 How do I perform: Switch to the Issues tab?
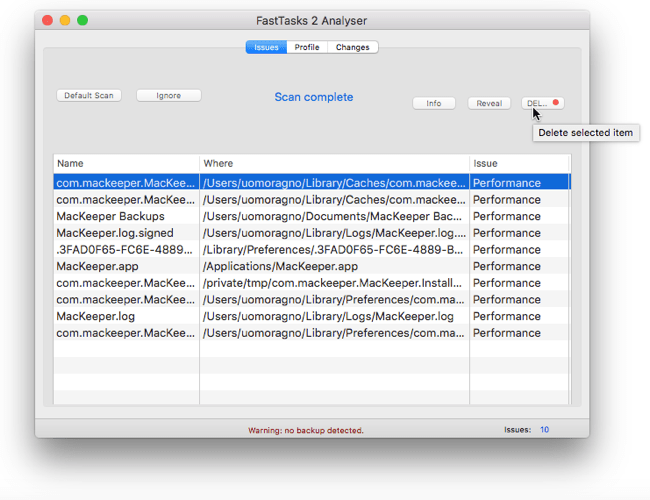266,47
